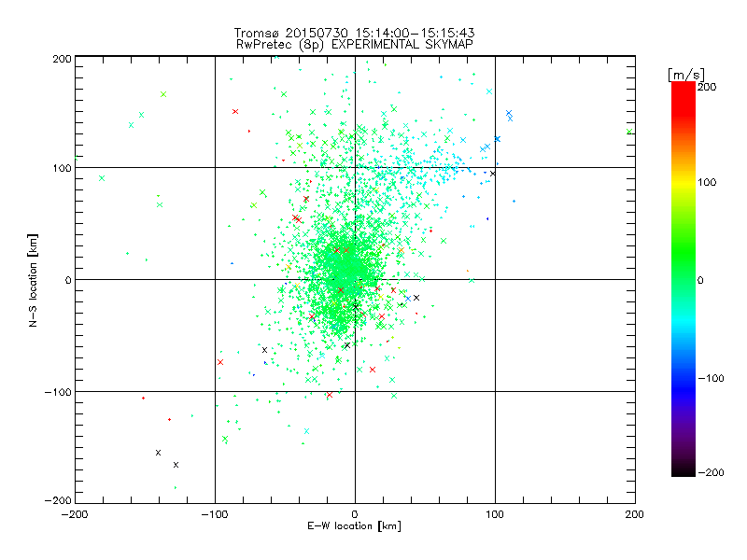Click the E-W axis tick label '100'
The height and width of the screenshot is (560, 747).
495,514
